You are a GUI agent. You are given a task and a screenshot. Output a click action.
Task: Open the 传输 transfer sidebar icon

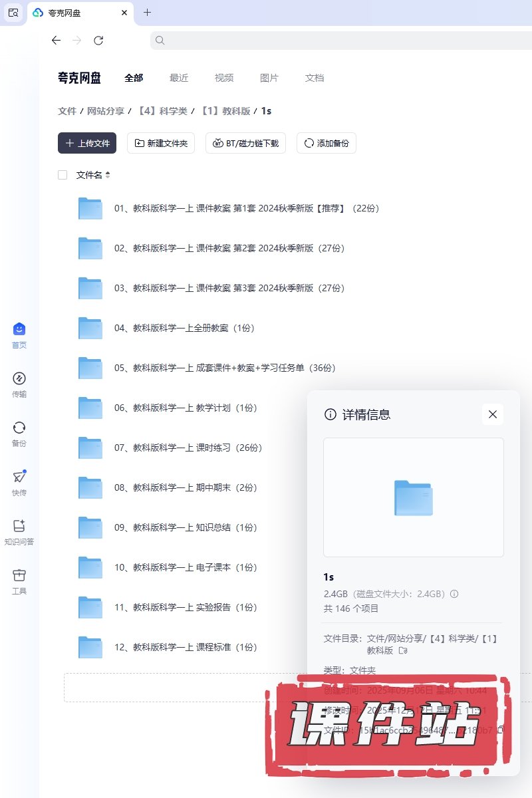(19, 378)
